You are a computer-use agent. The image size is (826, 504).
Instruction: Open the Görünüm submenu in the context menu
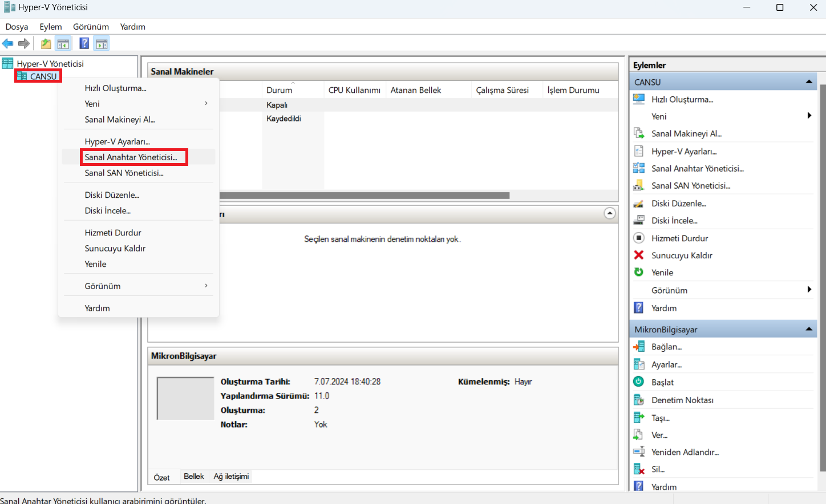click(139, 286)
